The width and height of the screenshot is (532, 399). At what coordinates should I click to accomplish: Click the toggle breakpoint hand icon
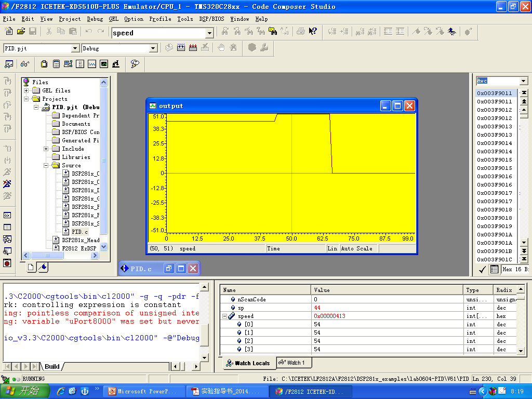(221, 47)
